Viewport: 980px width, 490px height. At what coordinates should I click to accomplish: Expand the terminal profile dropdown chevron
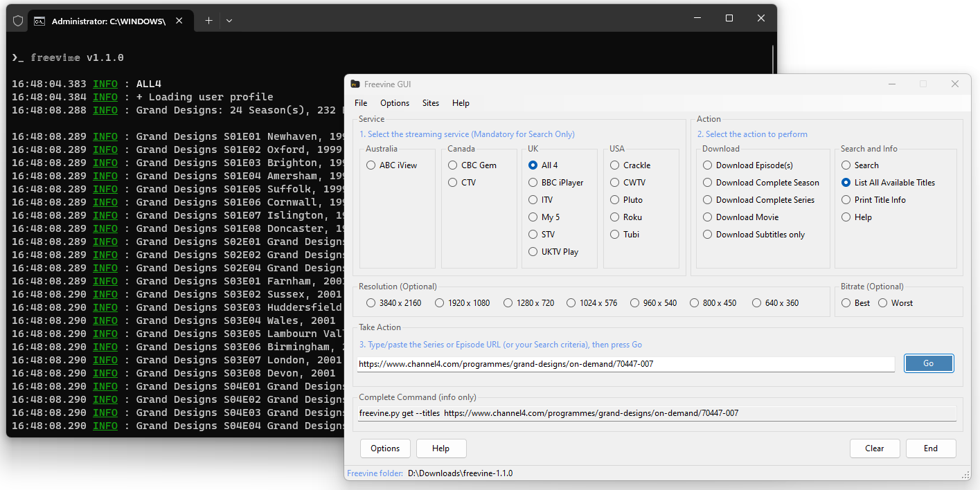[229, 21]
